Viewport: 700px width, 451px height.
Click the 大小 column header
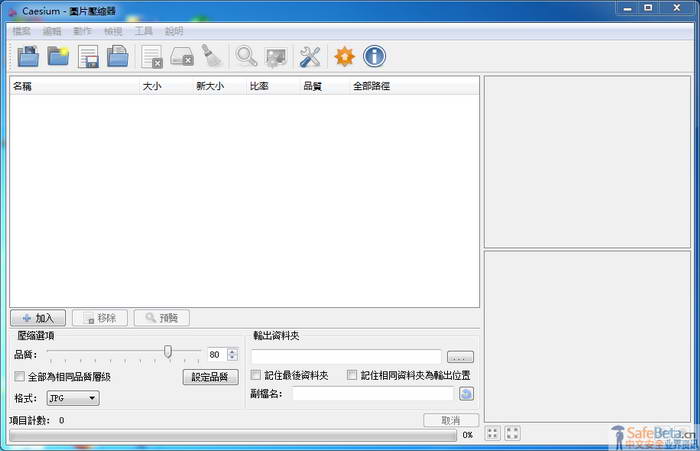pos(166,86)
